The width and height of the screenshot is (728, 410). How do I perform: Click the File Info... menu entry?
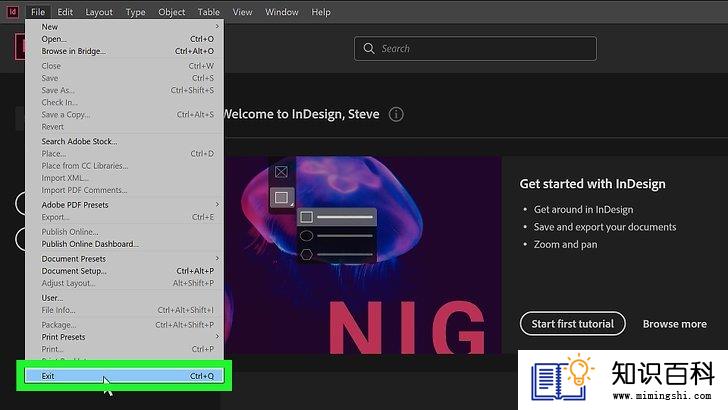pos(124,310)
